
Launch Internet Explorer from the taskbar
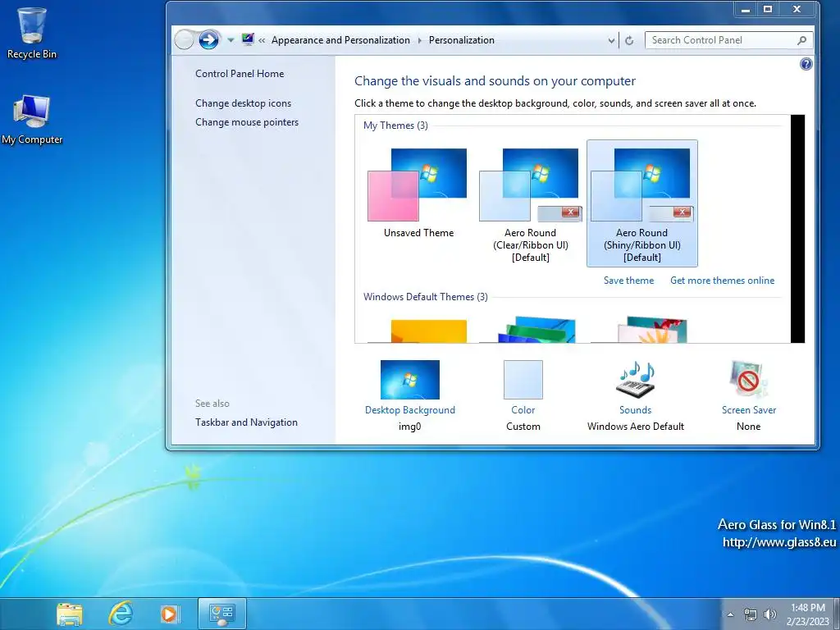(121, 614)
